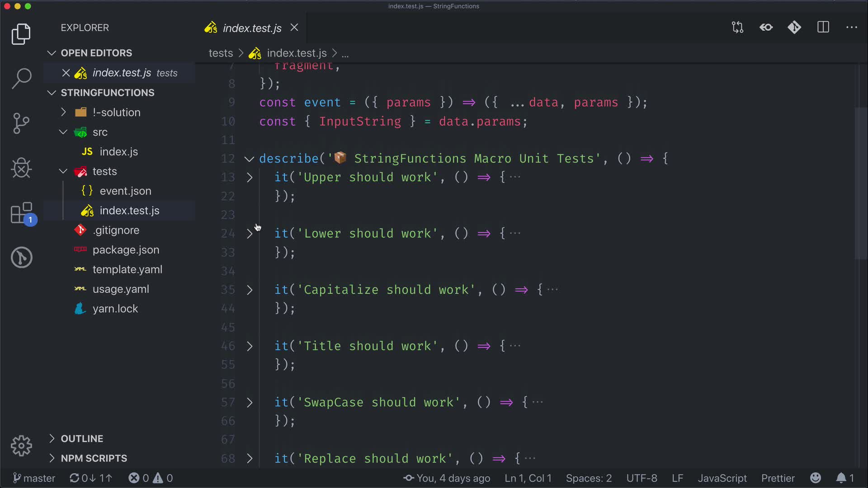Open the Run and Debug view
Image resolution: width=868 pixels, height=488 pixels.
pos(21,168)
